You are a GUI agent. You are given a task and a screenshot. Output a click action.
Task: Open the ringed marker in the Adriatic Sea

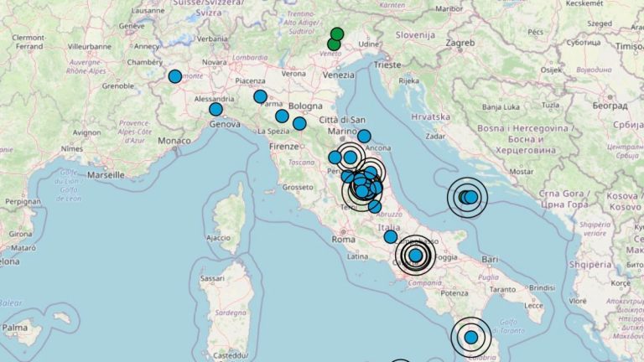click(x=468, y=198)
